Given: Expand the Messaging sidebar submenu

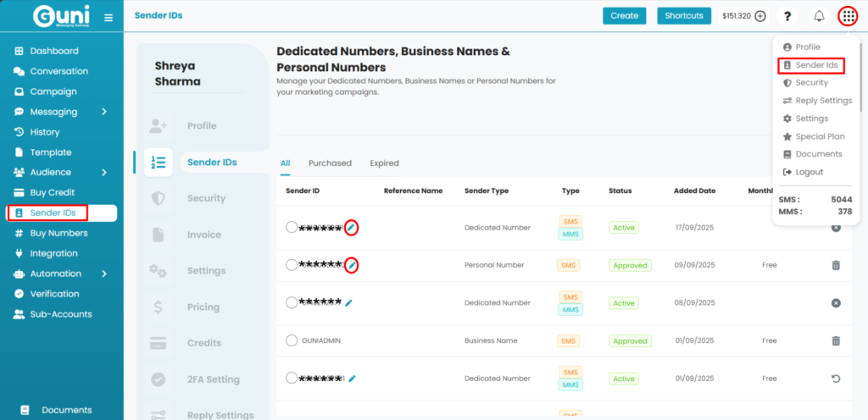Looking at the screenshot, I should [x=104, y=112].
